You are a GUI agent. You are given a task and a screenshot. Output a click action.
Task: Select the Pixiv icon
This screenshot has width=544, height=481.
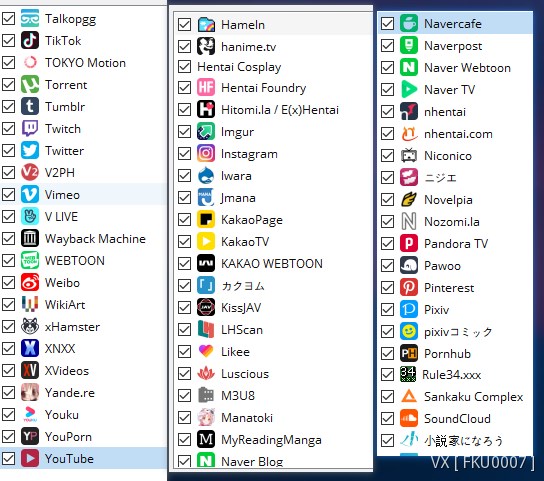(x=409, y=309)
